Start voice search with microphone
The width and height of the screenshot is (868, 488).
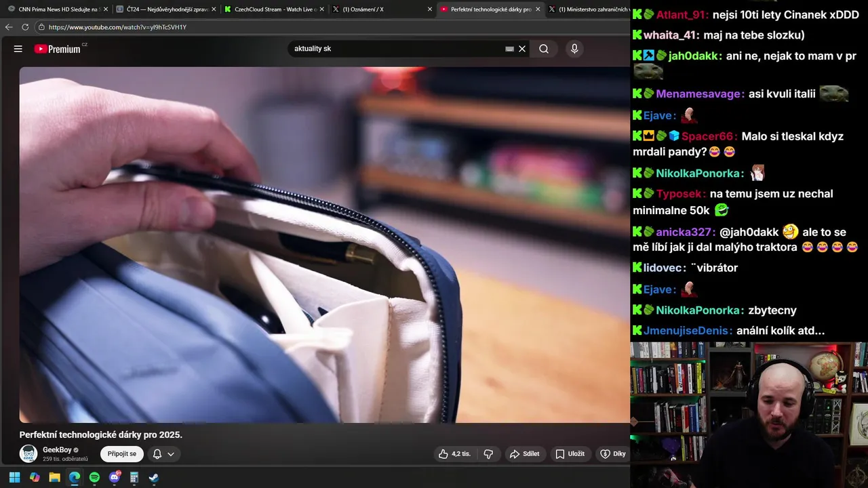tap(574, 49)
